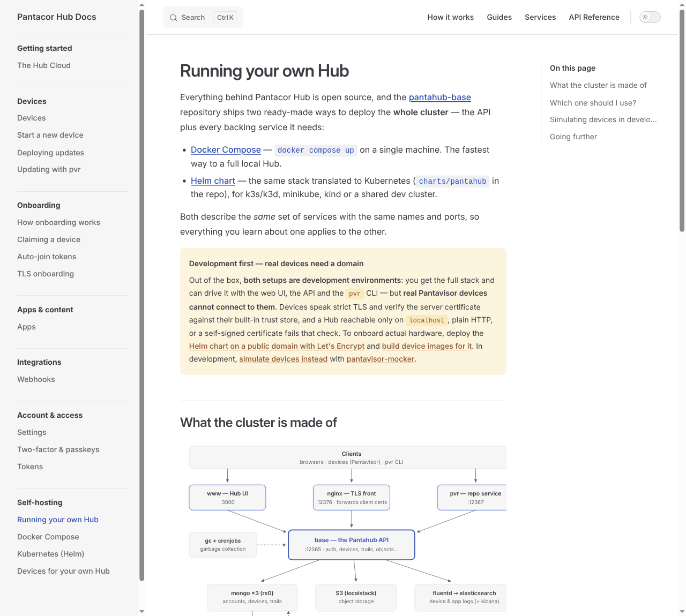The width and height of the screenshot is (686, 616).
Task: Go to Claiming a device
Action: pos(49,239)
